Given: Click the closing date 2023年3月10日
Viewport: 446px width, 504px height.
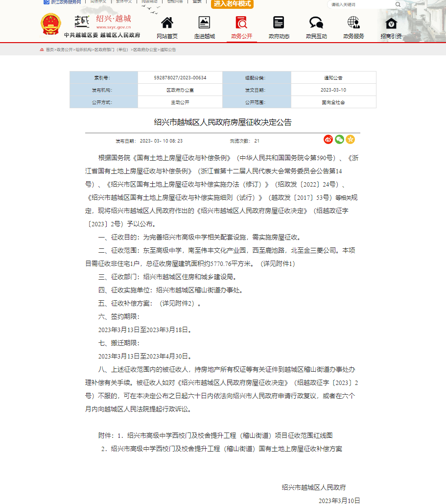Looking at the screenshot, I should tap(339, 501).
